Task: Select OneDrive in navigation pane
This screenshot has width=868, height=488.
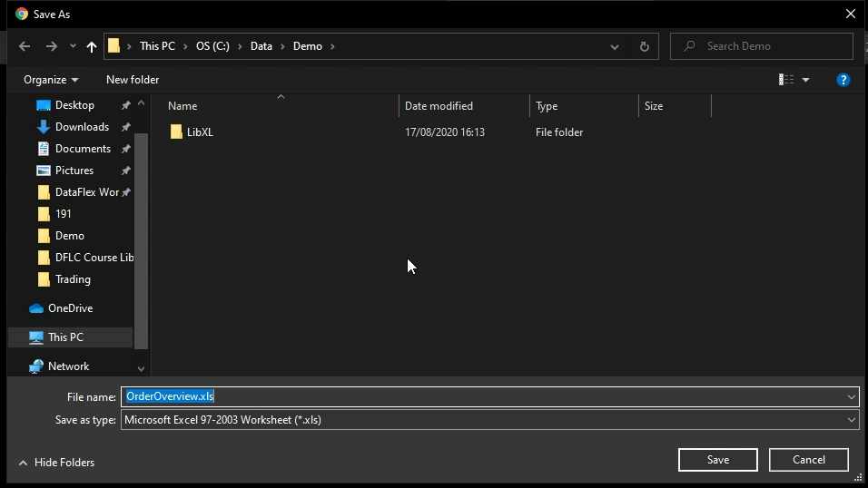Action: (70, 308)
